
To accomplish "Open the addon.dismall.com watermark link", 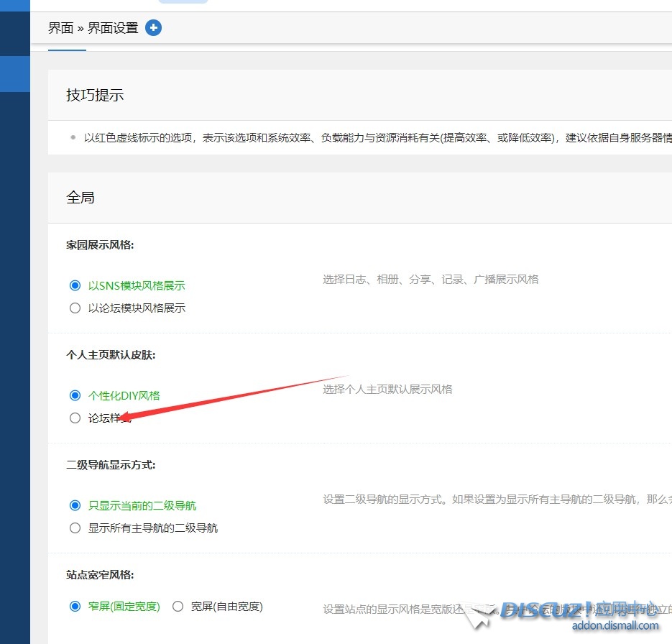I will point(615,625).
